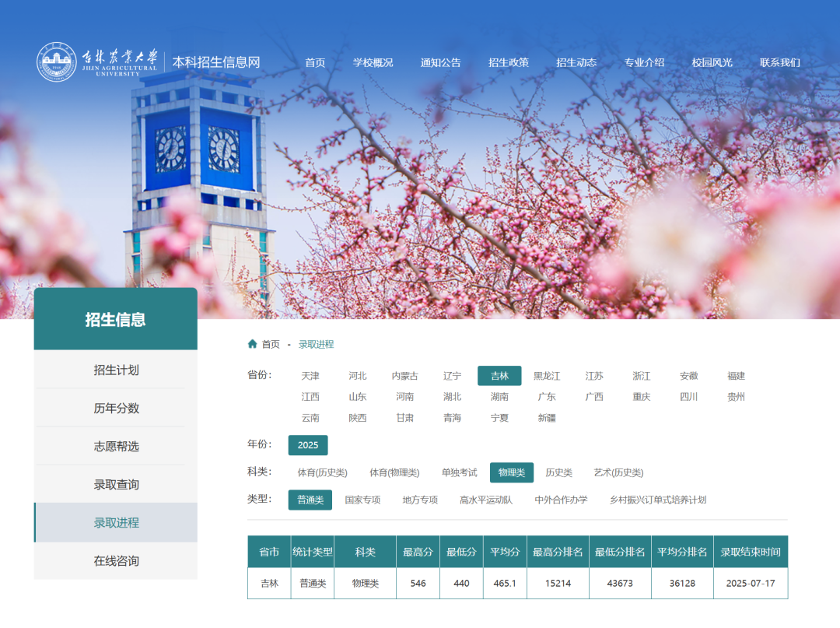This screenshot has height=628, width=840.
Task: Select the 国家专项 admission type
Action: pyautogui.click(x=362, y=500)
